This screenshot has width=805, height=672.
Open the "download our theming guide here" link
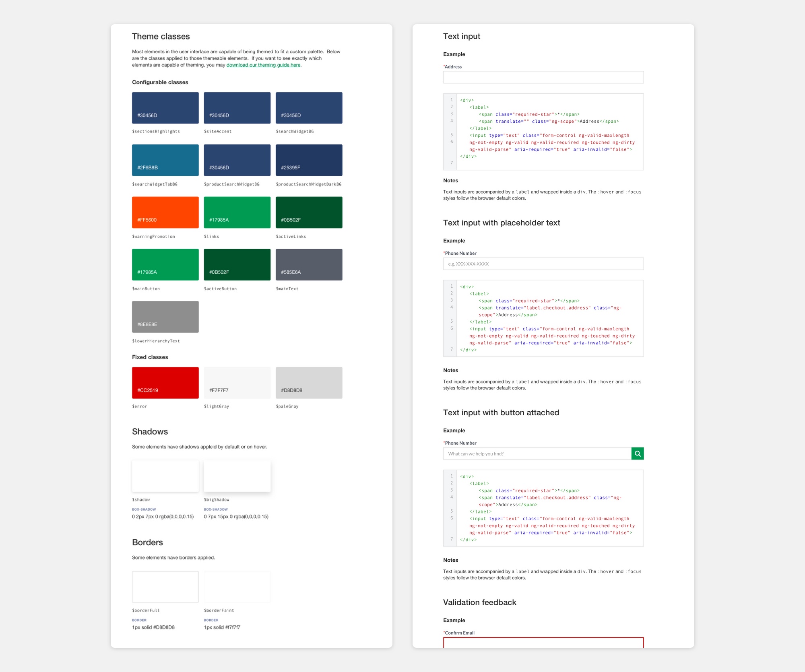coord(262,64)
